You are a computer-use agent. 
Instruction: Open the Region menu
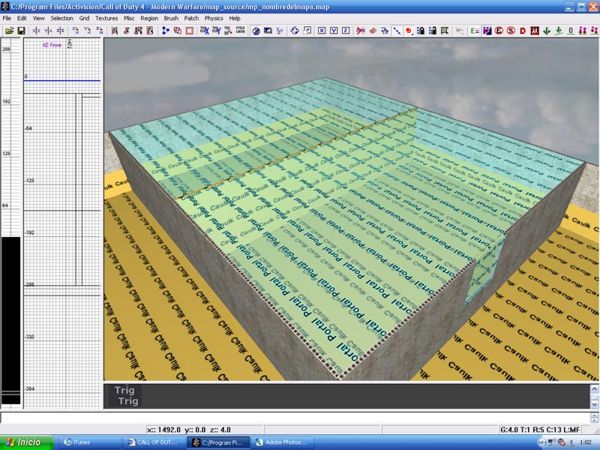pos(149,18)
